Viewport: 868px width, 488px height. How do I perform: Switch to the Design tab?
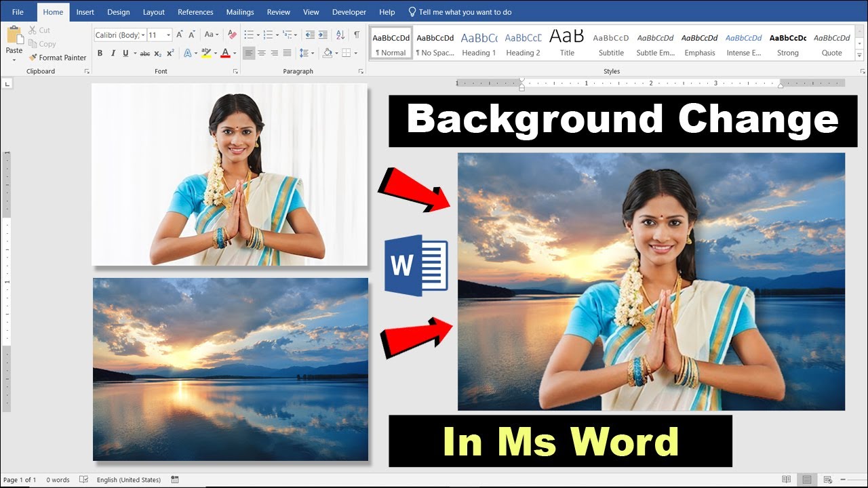pos(119,12)
